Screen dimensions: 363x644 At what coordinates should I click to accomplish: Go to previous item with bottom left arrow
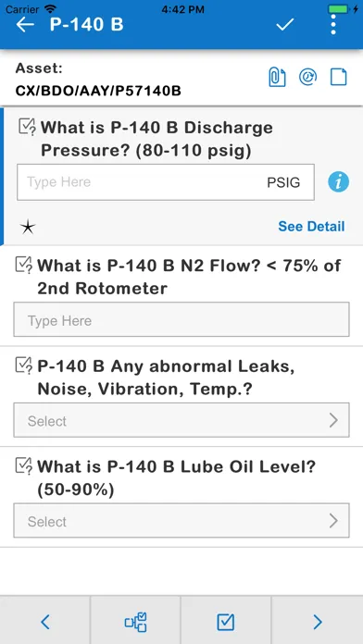coord(45,622)
